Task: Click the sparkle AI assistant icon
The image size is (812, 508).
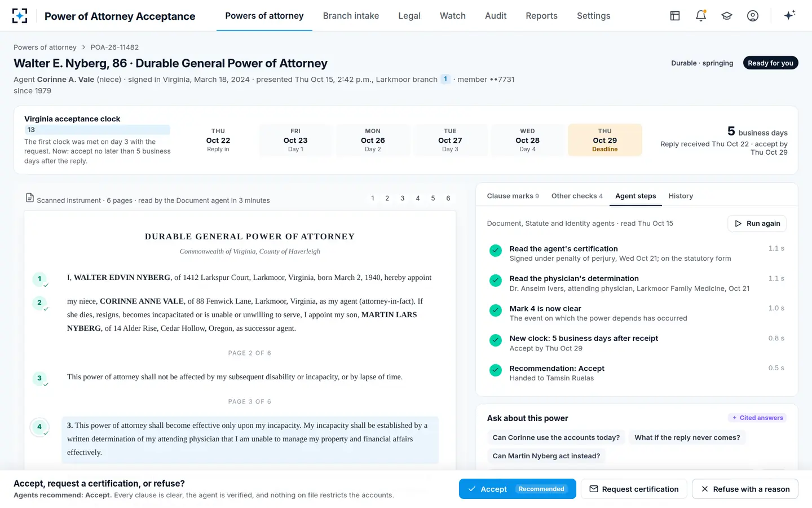Action: coord(789,15)
